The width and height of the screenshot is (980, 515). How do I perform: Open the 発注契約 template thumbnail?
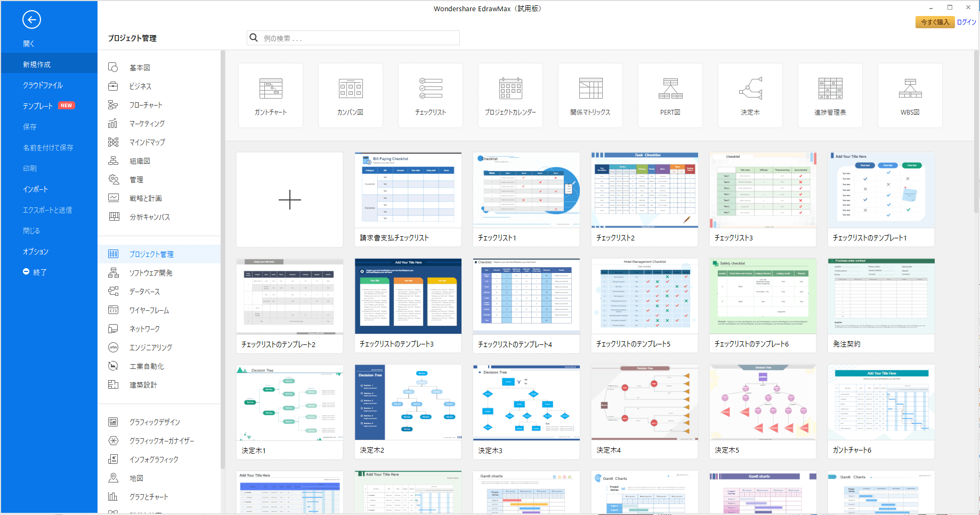click(x=881, y=305)
